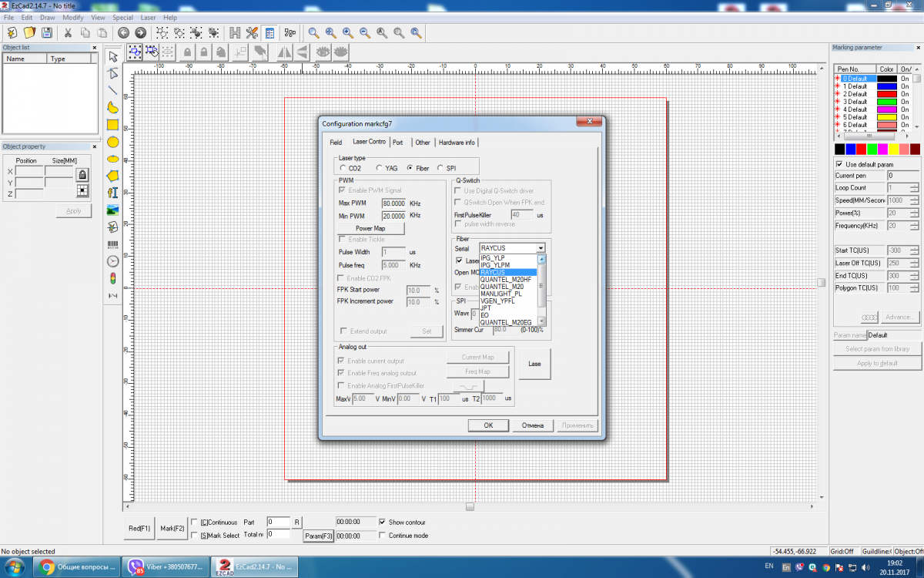Open the Draw menu

[x=48, y=17]
